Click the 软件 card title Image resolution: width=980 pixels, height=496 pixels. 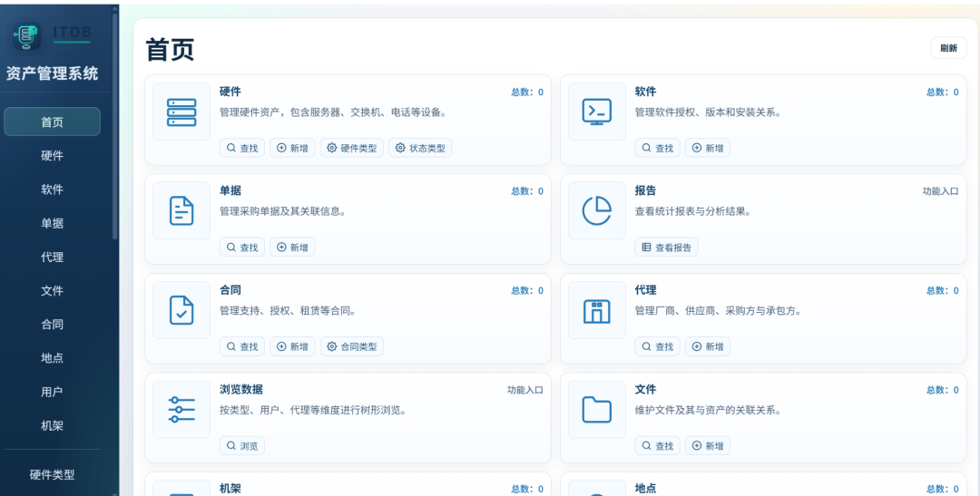pyautogui.click(x=646, y=92)
